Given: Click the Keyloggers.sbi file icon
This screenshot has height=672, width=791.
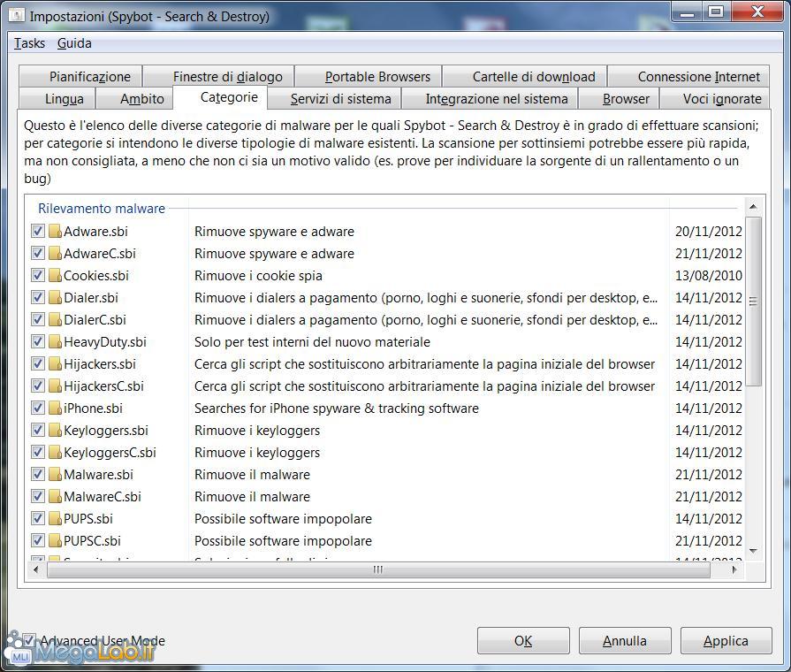Looking at the screenshot, I should 55,430.
